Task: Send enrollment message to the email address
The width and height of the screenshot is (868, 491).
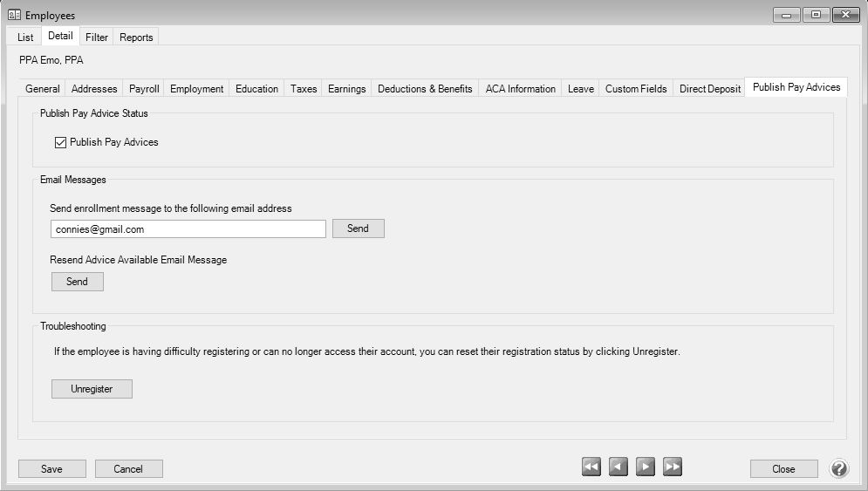Action: click(x=358, y=228)
